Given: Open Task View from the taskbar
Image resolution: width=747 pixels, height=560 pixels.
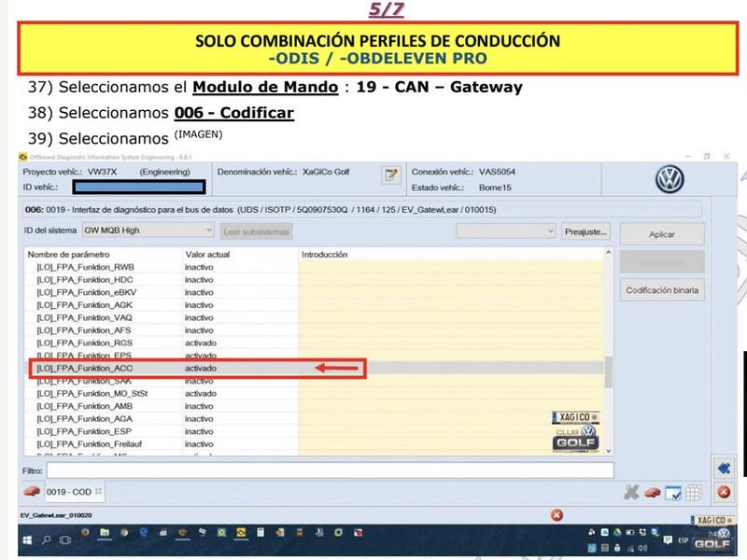Looking at the screenshot, I should tap(64, 540).
